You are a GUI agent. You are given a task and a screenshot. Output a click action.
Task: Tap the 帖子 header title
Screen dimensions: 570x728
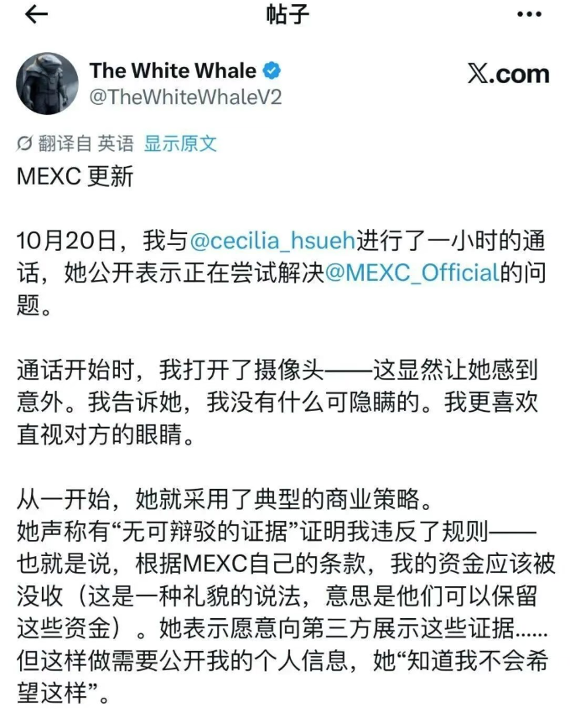(x=288, y=14)
